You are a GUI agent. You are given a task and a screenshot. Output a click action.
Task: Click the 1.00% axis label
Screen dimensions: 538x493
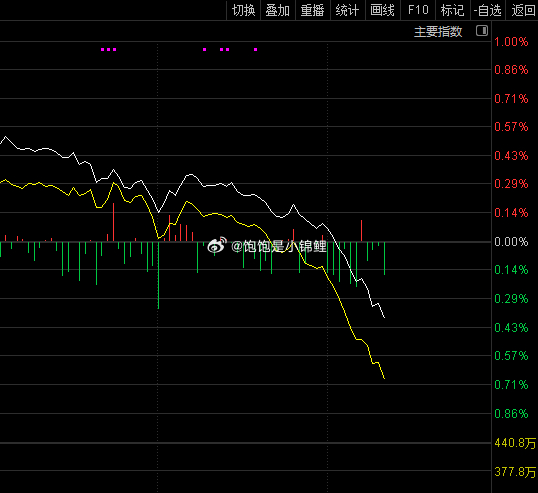point(511,42)
